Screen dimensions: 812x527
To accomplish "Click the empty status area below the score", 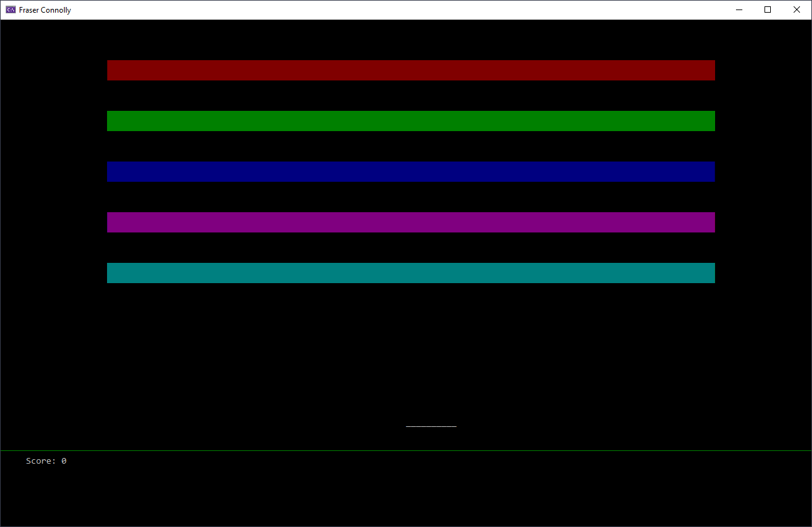I will (x=405, y=497).
